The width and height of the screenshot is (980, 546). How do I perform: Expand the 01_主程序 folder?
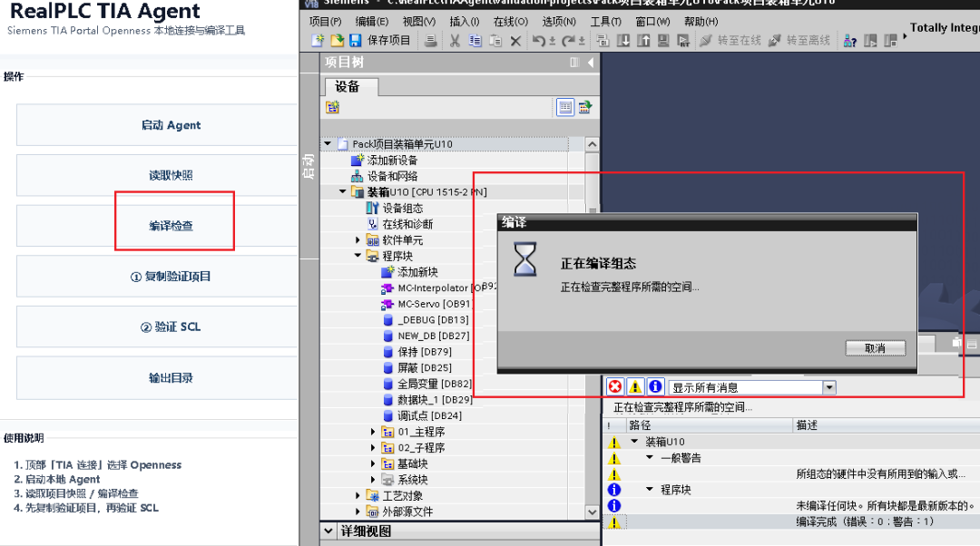[x=373, y=432]
